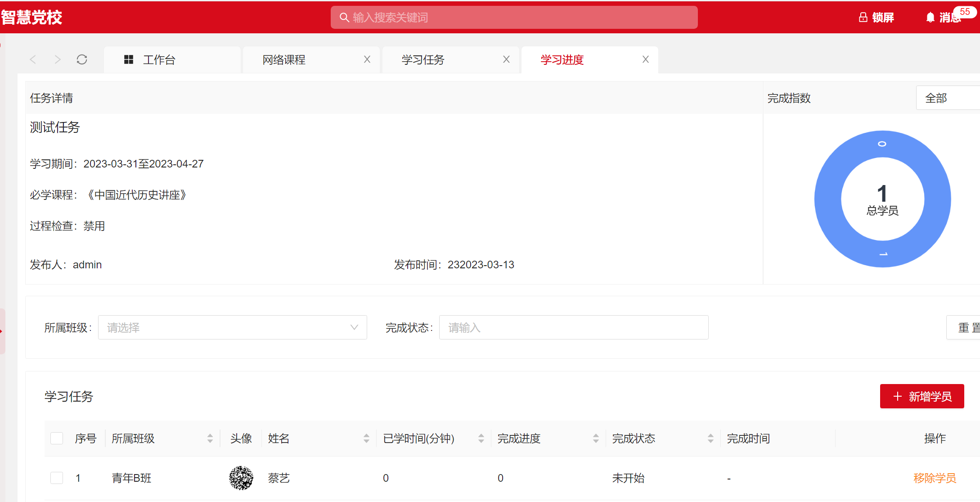Close the 网络课程 tab
This screenshot has height=502, width=980.
click(x=367, y=59)
